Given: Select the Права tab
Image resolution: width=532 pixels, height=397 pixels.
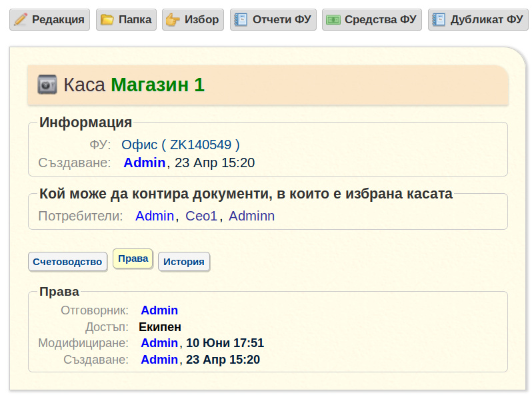Looking at the screenshot, I should (x=133, y=258).
